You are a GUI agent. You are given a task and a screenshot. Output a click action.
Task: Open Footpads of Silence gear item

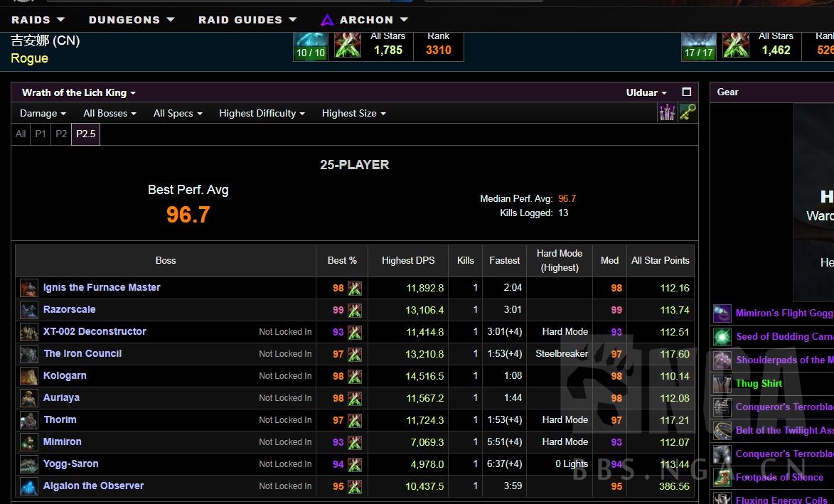pos(779,477)
